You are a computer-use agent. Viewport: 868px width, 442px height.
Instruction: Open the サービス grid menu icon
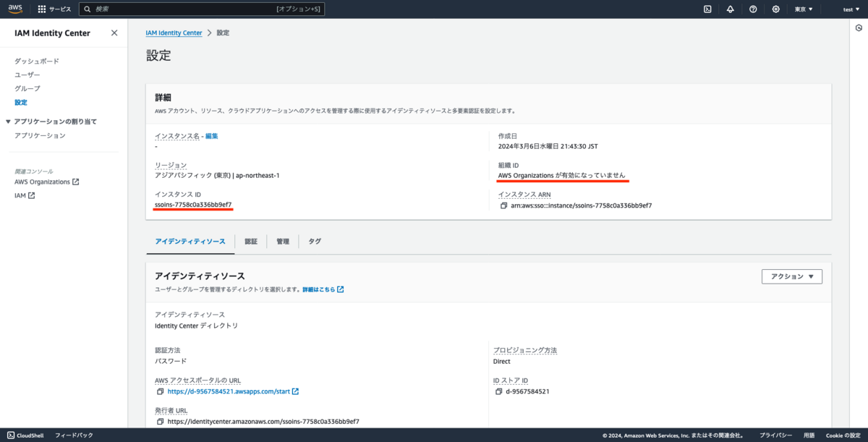pos(42,9)
